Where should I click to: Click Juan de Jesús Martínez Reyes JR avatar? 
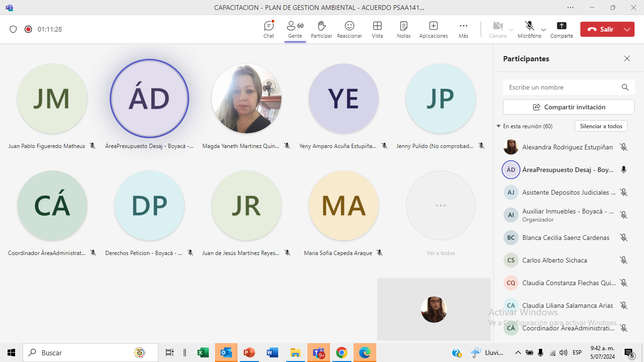247,206
